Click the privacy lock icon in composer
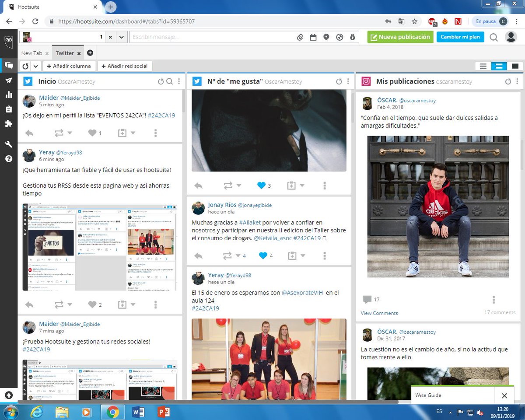 click(352, 37)
